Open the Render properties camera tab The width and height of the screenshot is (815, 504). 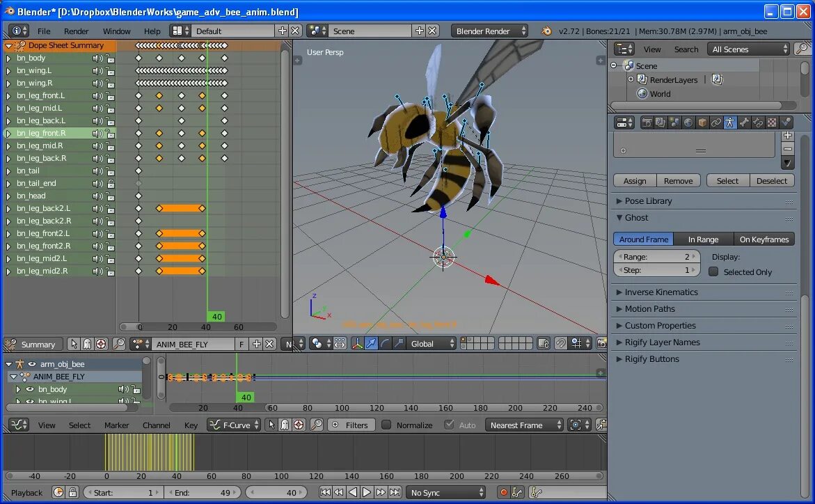[x=647, y=123]
